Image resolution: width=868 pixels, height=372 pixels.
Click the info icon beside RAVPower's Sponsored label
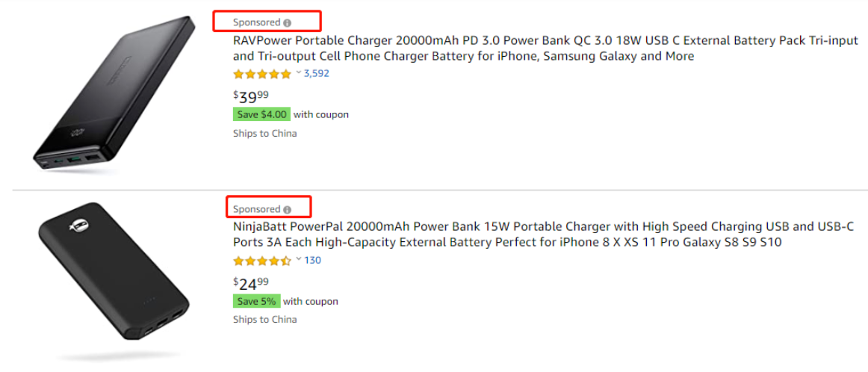288,23
